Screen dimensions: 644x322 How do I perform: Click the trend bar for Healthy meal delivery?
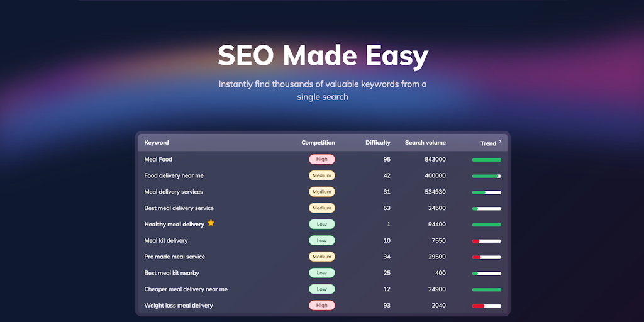(487, 225)
